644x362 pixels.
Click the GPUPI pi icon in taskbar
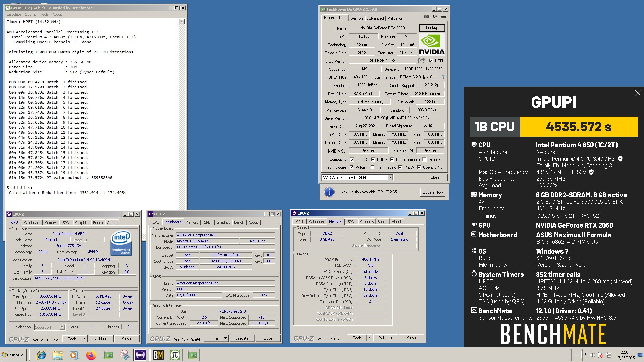coord(175,355)
